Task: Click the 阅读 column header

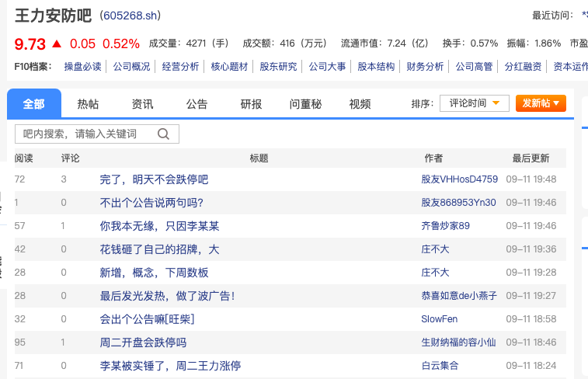Action: pyautogui.click(x=23, y=158)
